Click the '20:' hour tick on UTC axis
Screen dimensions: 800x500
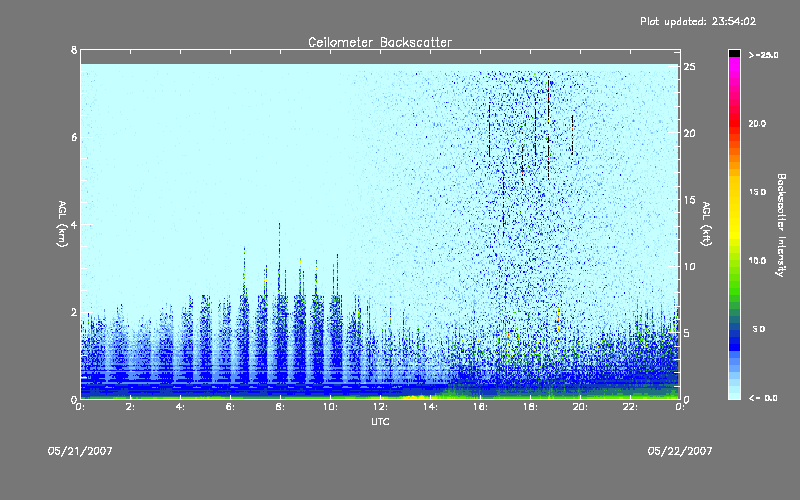point(580,407)
